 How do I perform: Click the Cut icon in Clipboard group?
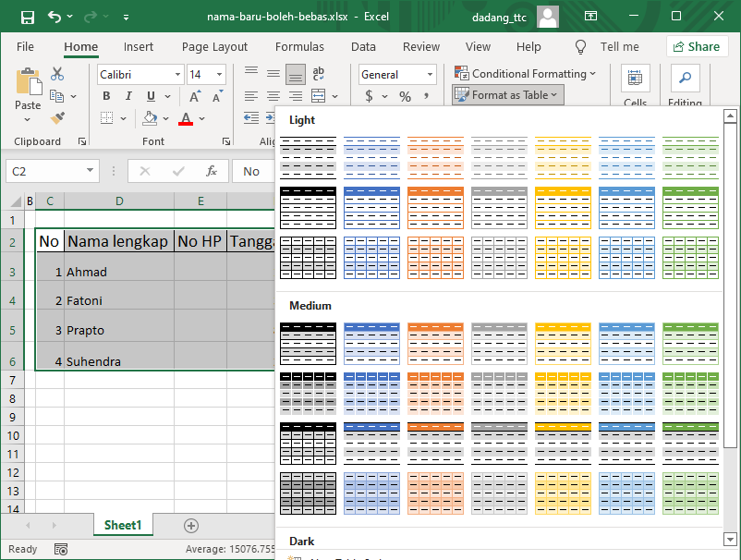pyautogui.click(x=55, y=73)
